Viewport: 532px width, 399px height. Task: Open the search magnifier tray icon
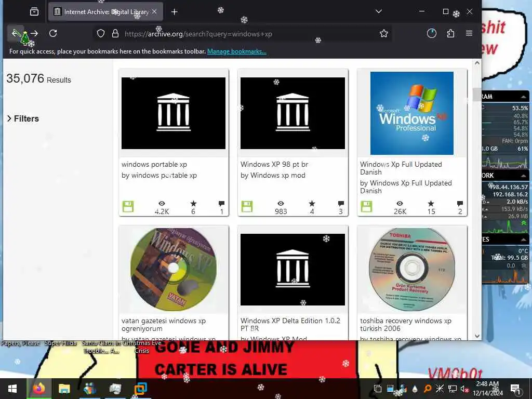point(428,389)
